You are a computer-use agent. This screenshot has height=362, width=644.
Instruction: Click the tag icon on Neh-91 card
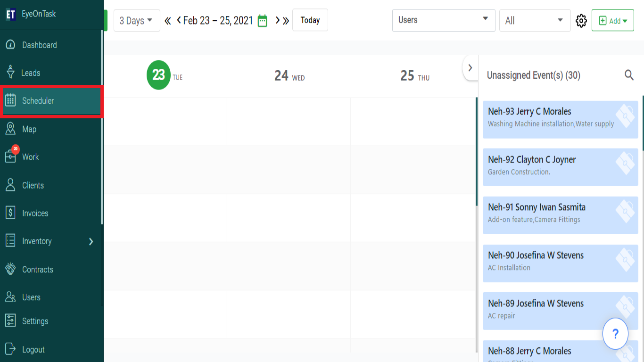625,212
